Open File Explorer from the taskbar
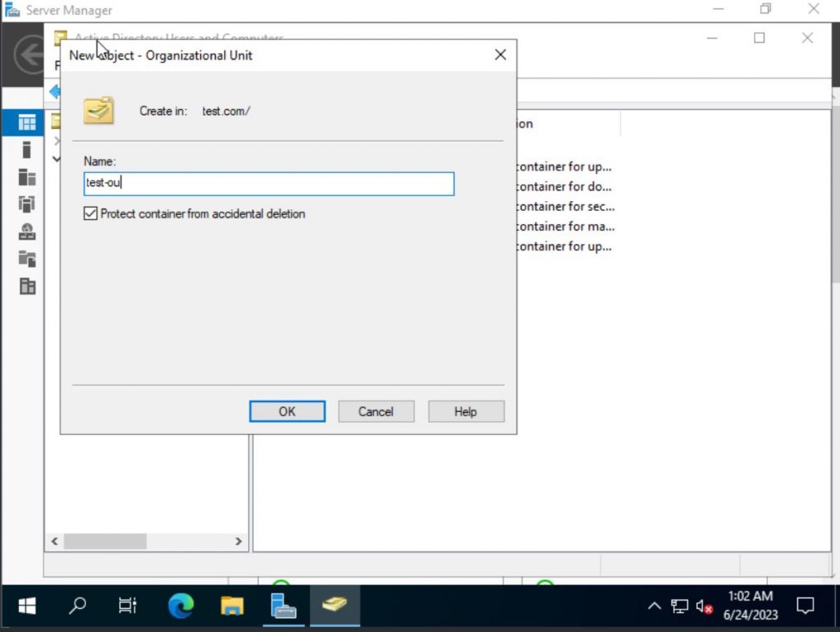 231,606
